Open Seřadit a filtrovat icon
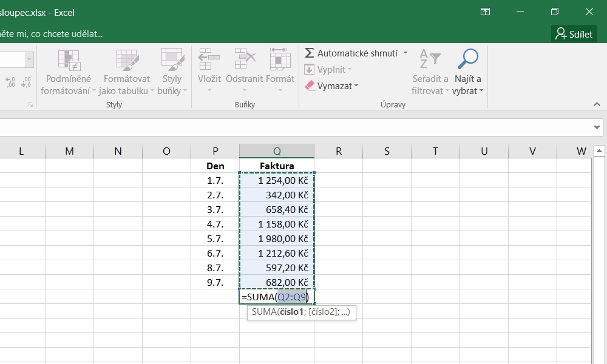 (x=430, y=59)
